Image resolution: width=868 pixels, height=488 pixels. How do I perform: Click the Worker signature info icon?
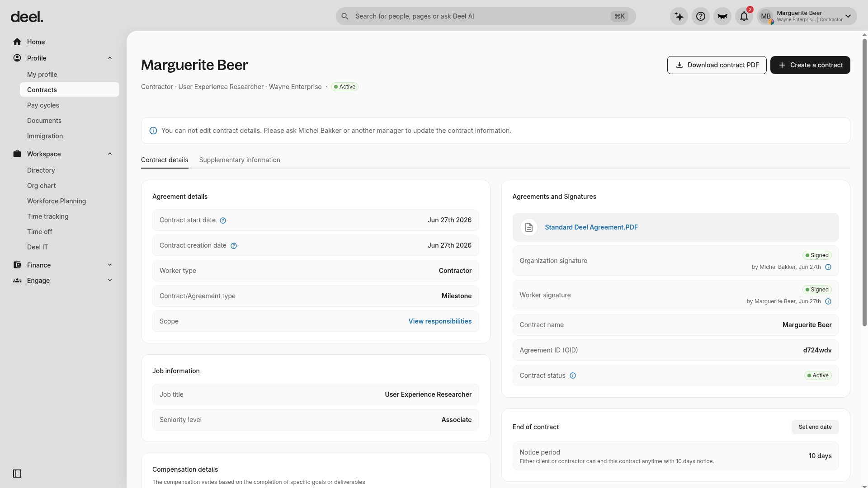[x=828, y=301]
